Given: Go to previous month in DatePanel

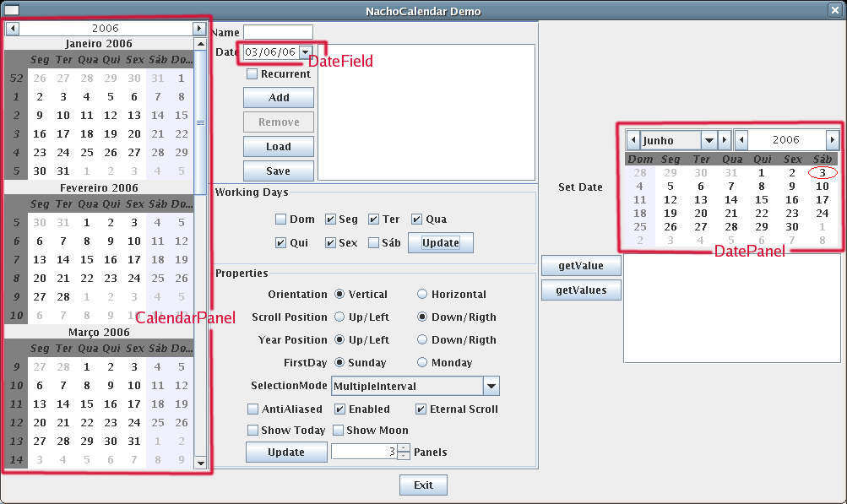Looking at the screenshot, I should [633, 140].
